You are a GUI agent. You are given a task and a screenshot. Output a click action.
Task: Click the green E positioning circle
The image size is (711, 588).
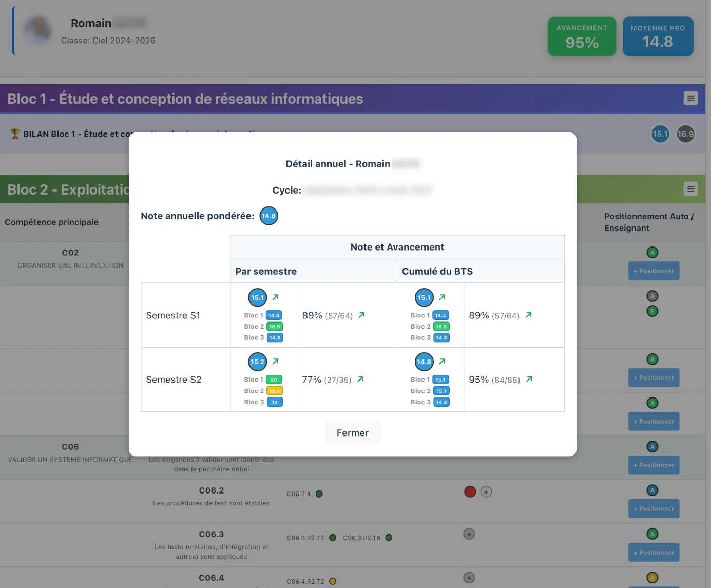pos(652,311)
